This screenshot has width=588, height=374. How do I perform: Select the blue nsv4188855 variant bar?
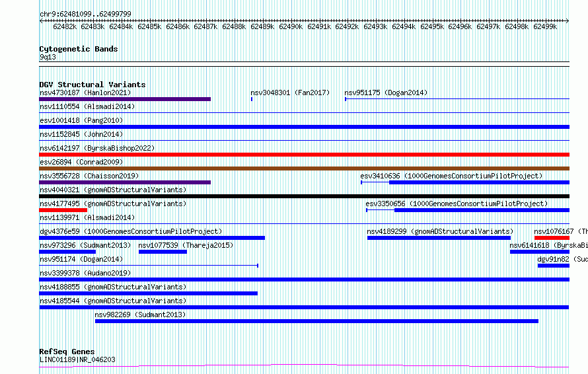click(x=149, y=293)
